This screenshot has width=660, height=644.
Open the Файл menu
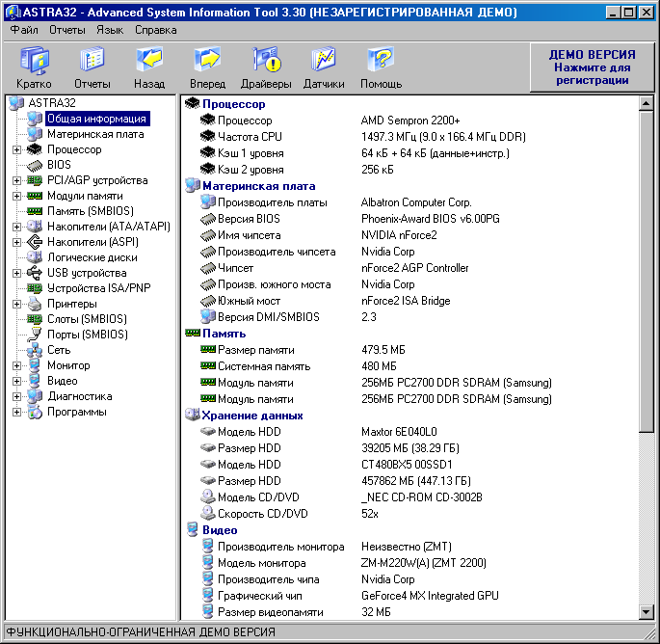pos(24,30)
